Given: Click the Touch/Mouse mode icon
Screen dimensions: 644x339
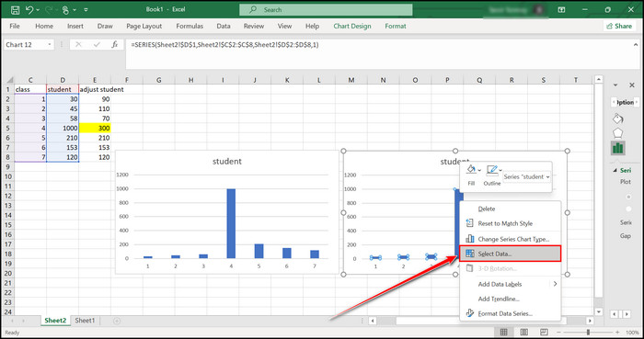Looking at the screenshot, I should pos(65,10).
